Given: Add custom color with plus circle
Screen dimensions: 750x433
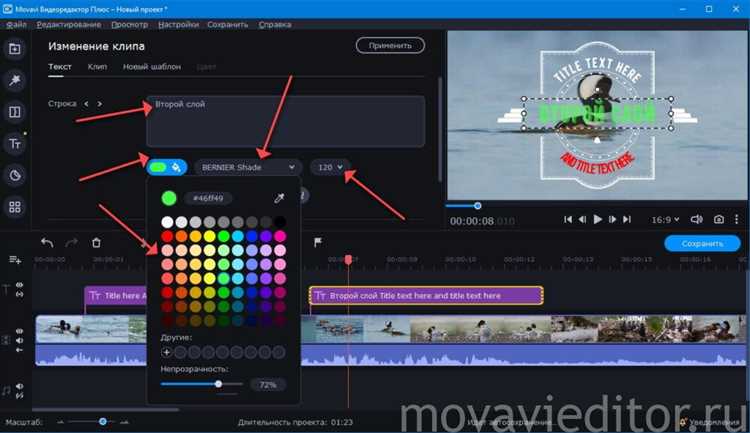Looking at the screenshot, I should point(166,353).
